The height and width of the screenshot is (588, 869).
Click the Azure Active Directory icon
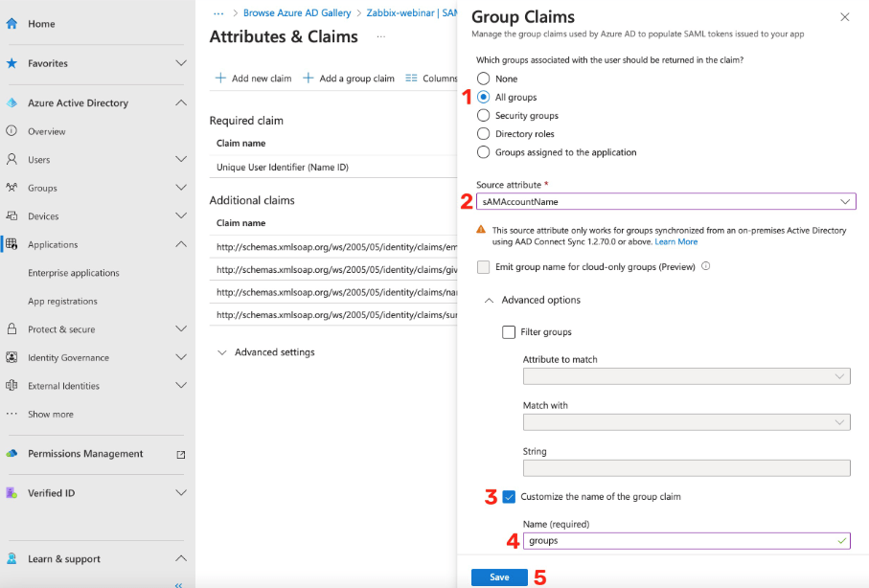[x=11, y=103]
